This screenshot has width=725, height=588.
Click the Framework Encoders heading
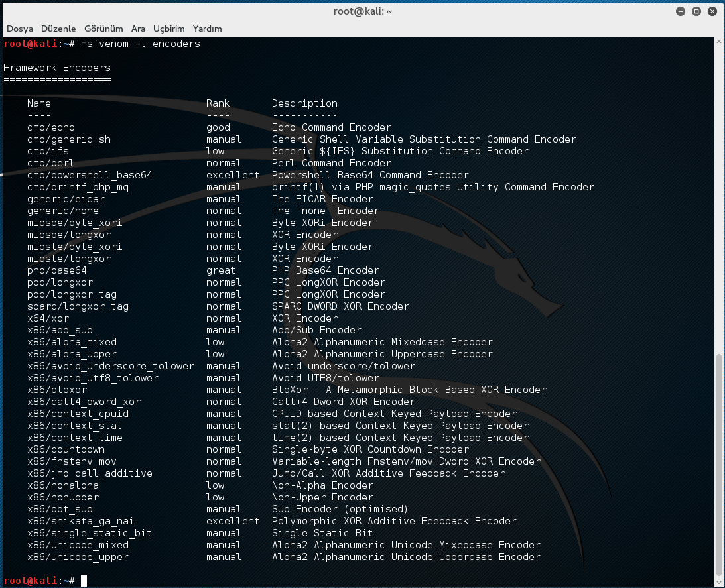coord(57,68)
